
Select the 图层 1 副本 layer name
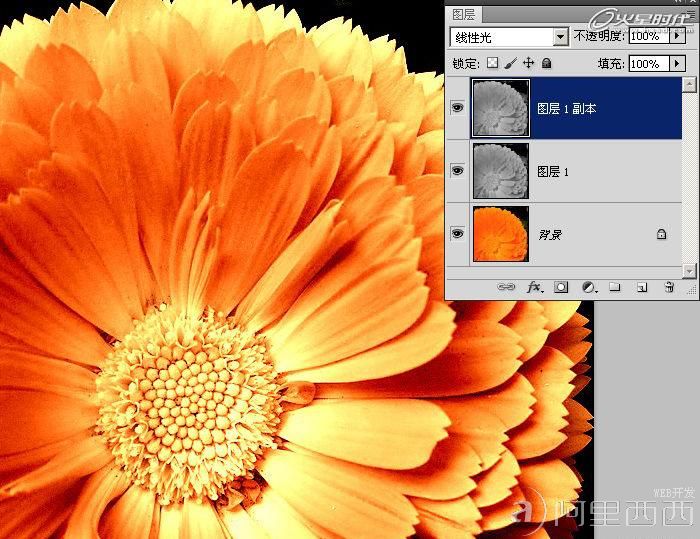tap(567, 109)
